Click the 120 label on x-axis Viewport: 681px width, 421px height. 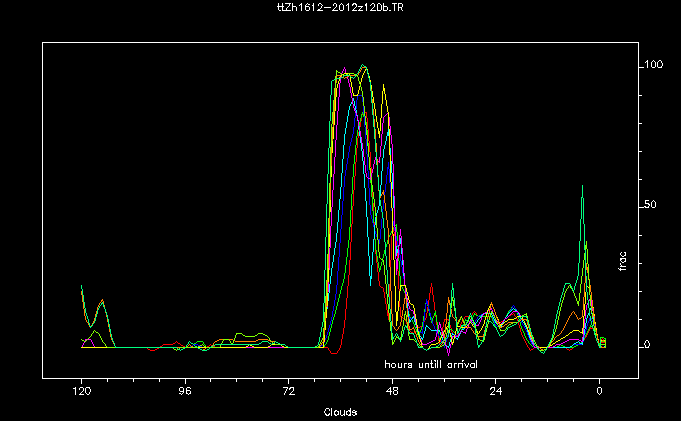pyautogui.click(x=81, y=392)
